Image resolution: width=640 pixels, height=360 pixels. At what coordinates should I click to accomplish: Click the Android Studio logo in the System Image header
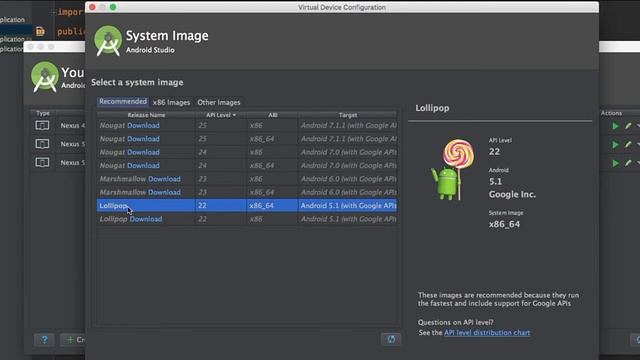coord(108,41)
